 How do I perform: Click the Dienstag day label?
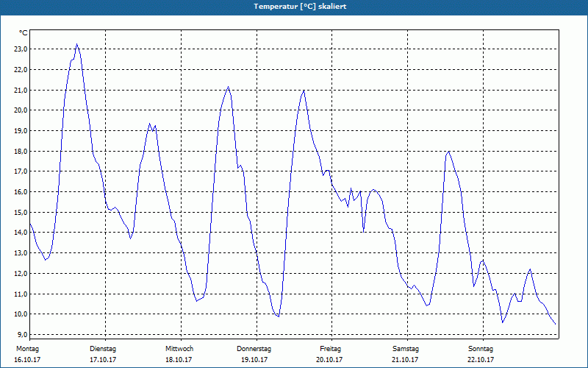point(103,349)
